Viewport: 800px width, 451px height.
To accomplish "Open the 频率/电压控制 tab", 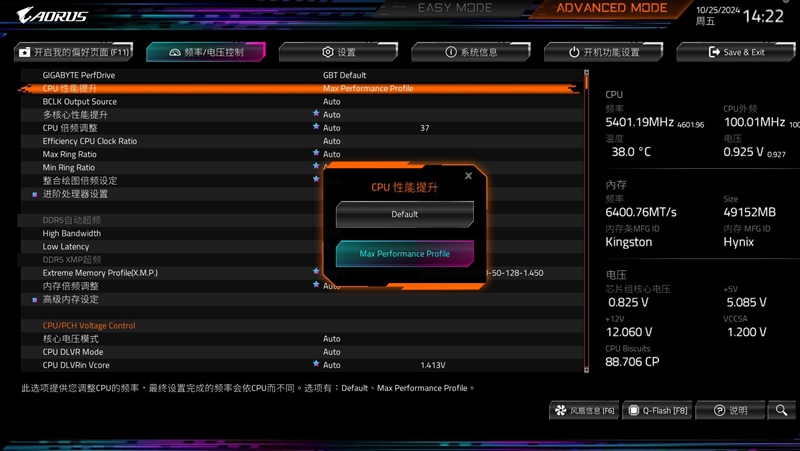I will click(207, 52).
